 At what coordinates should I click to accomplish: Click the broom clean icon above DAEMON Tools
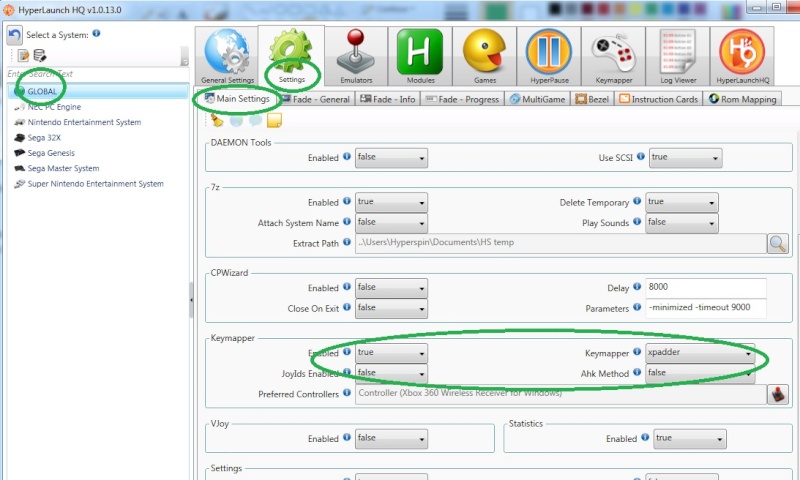point(217,120)
